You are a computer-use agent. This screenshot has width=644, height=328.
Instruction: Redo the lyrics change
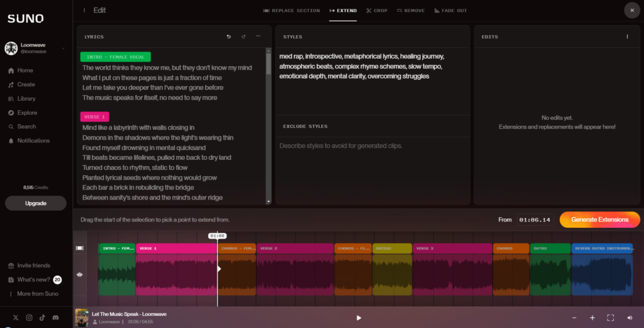[x=243, y=37]
